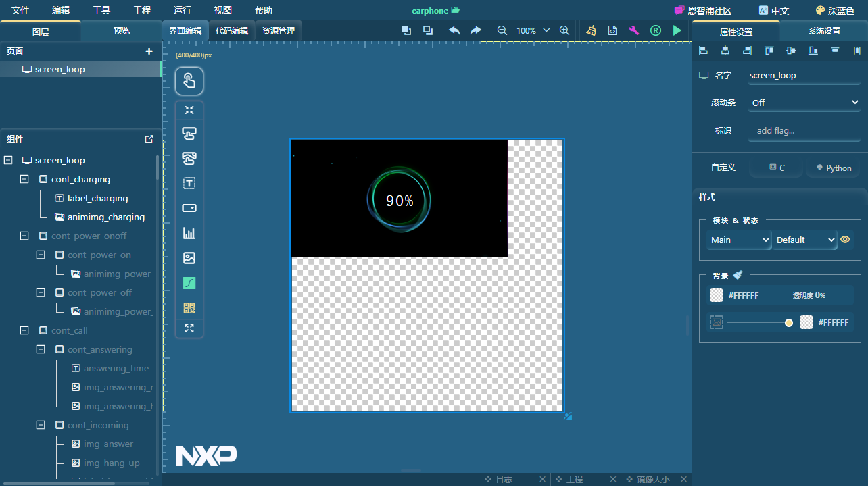
Task: Run the simulator with green play button
Action: click(677, 30)
